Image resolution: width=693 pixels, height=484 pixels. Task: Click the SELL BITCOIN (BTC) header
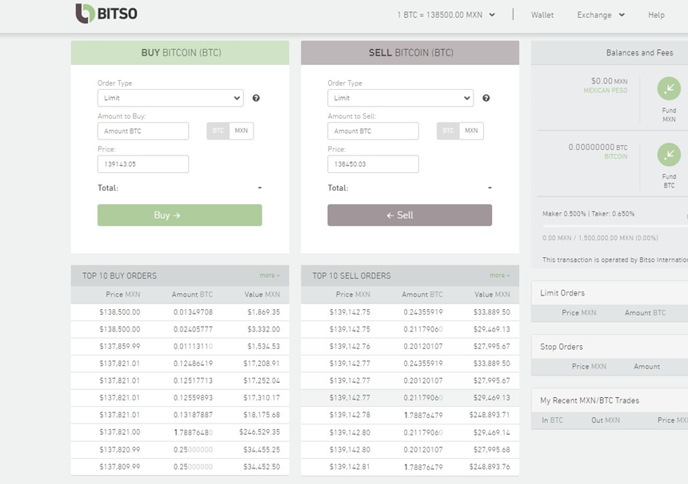(x=410, y=53)
